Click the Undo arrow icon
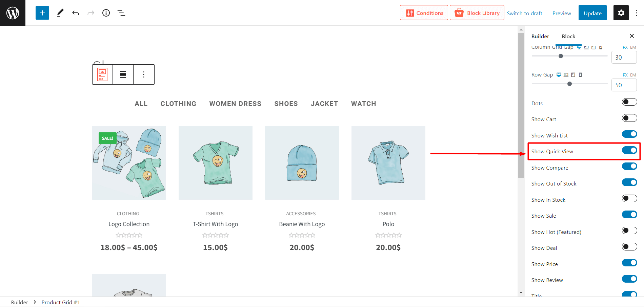Image resolution: width=644 pixels, height=307 pixels. coord(76,13)
